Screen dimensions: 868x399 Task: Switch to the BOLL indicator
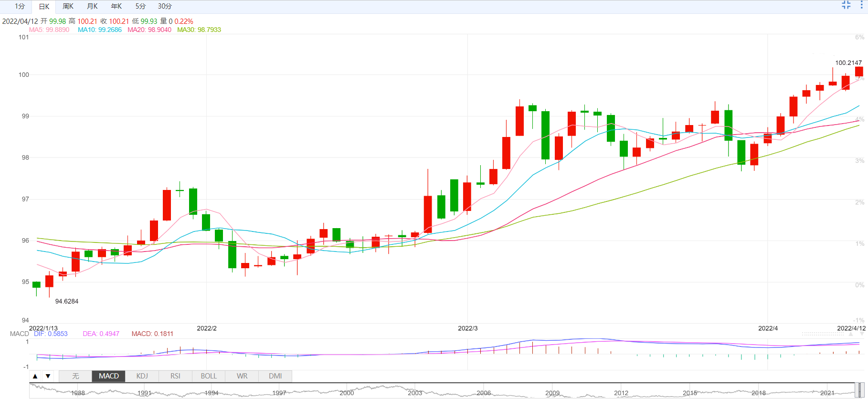tap(209, 376)
